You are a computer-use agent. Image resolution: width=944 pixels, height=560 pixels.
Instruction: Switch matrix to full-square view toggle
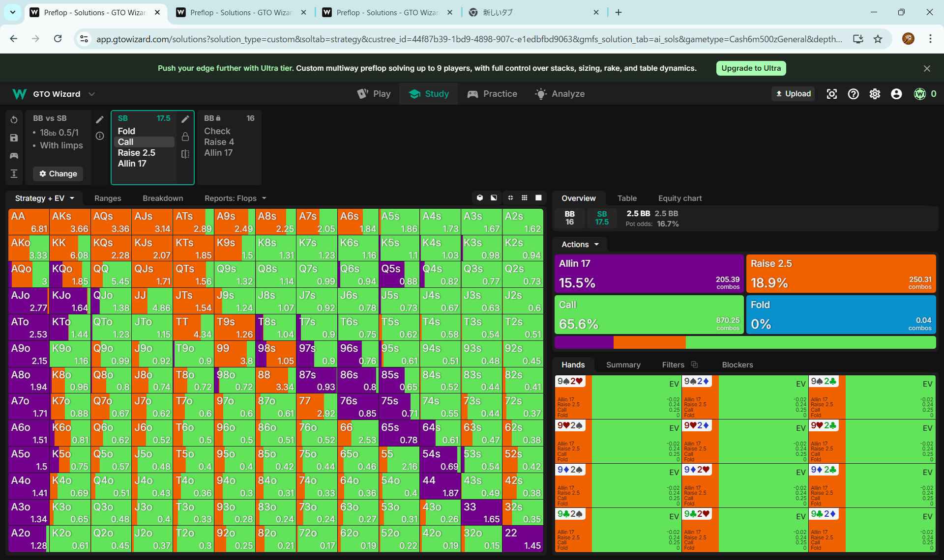538,197
